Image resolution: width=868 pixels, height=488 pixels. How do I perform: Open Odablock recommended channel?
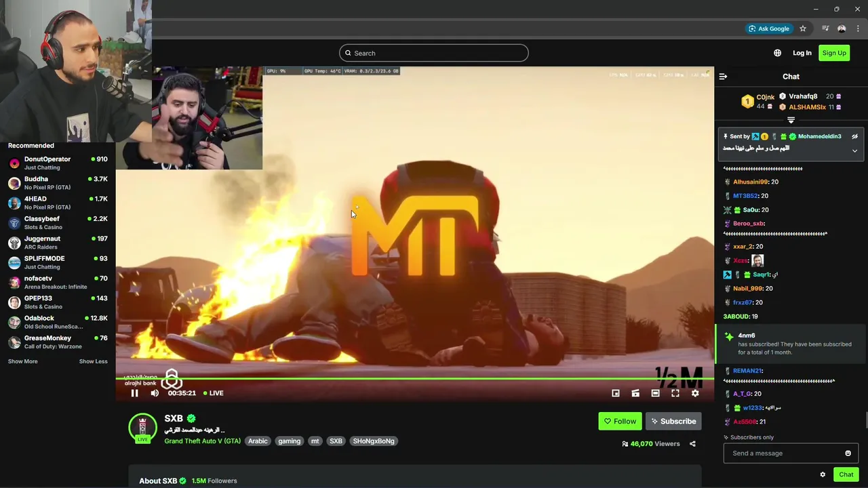(x=58, y=322)
